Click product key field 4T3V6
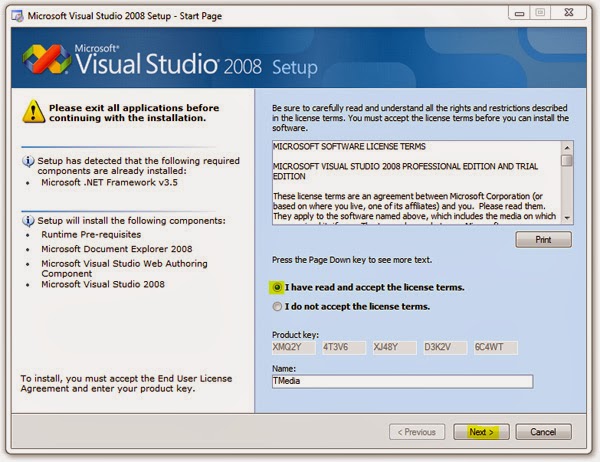Viewport: 600px width, 462px height. [344, 348]
